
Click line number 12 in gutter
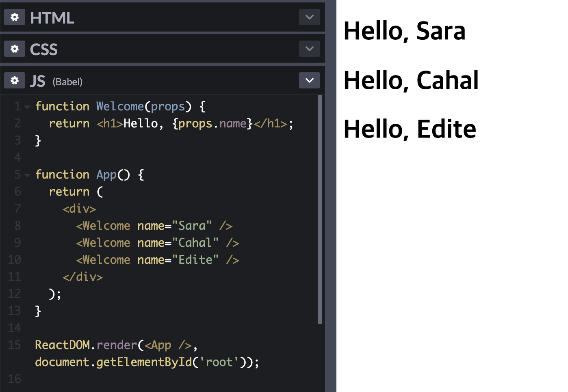14,294
